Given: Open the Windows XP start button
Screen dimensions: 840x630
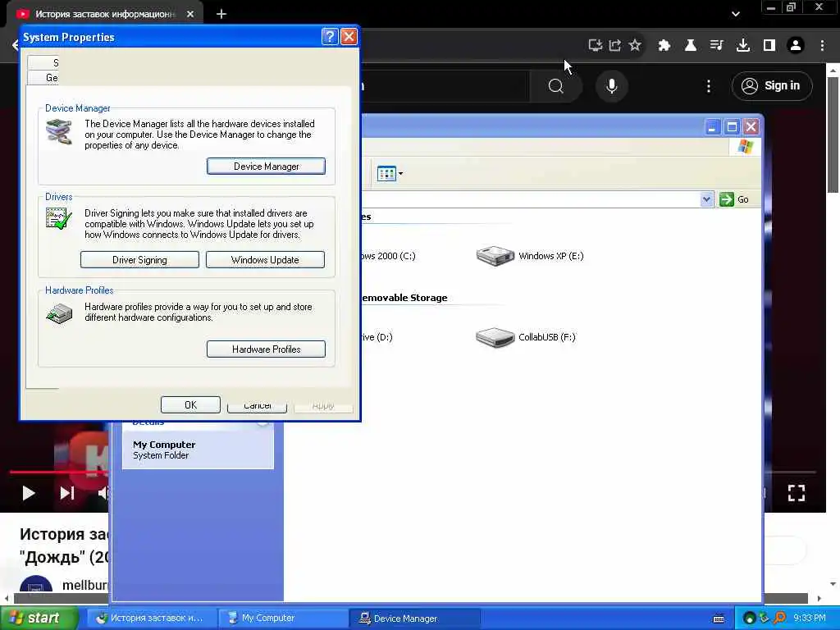Looking at the screenshot, I should tap(39, 619).
